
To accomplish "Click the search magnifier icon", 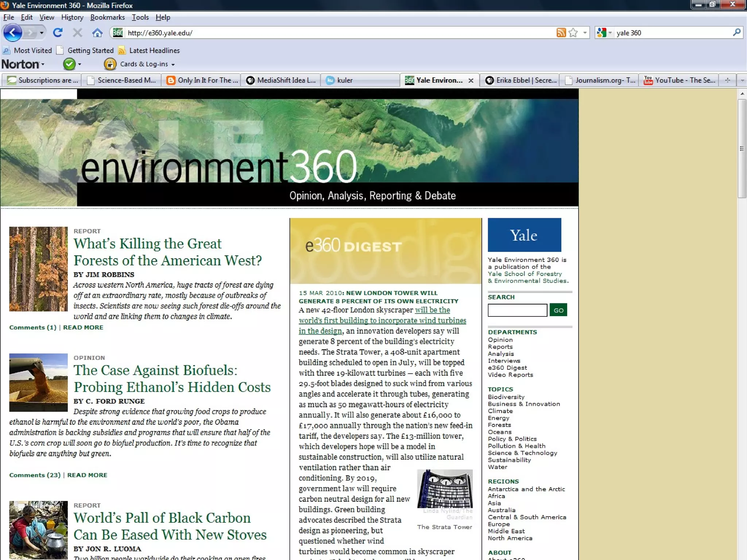I will (736, 32).
